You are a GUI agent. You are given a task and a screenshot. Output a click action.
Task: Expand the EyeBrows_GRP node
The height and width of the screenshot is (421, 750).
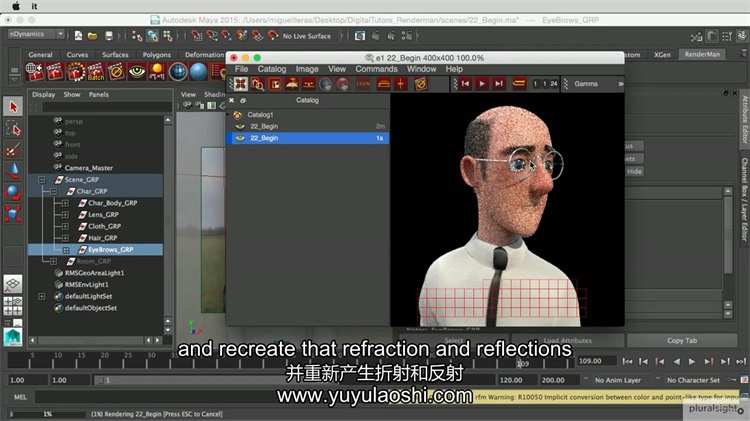66,250
